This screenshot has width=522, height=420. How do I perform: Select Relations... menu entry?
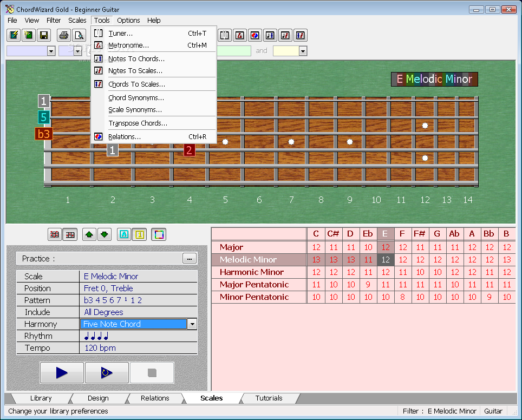click(x=154, y=137)
